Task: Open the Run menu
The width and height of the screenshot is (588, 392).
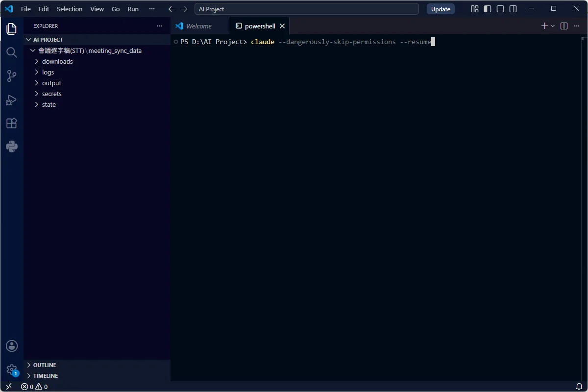Action: click(133, 9)
